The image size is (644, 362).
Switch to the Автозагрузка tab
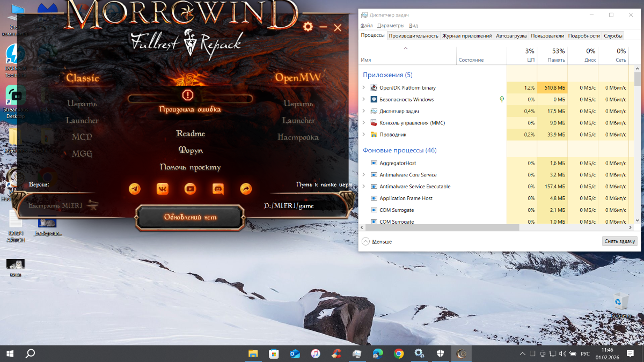click(511, 36)
